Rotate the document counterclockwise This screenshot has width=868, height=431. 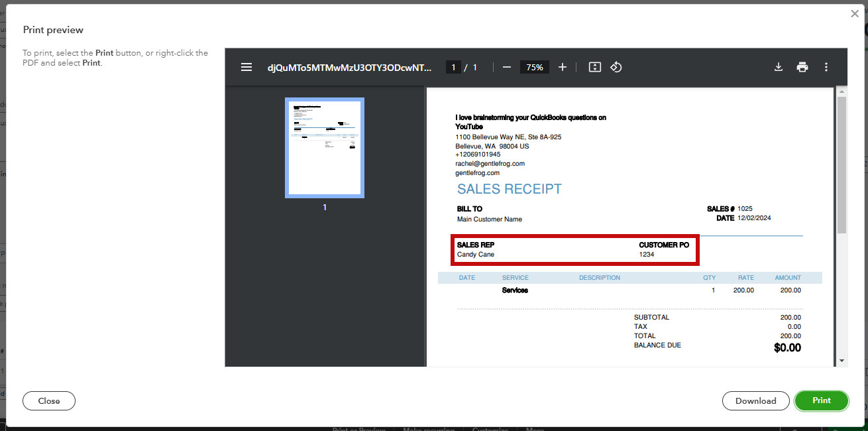[616, 67]
